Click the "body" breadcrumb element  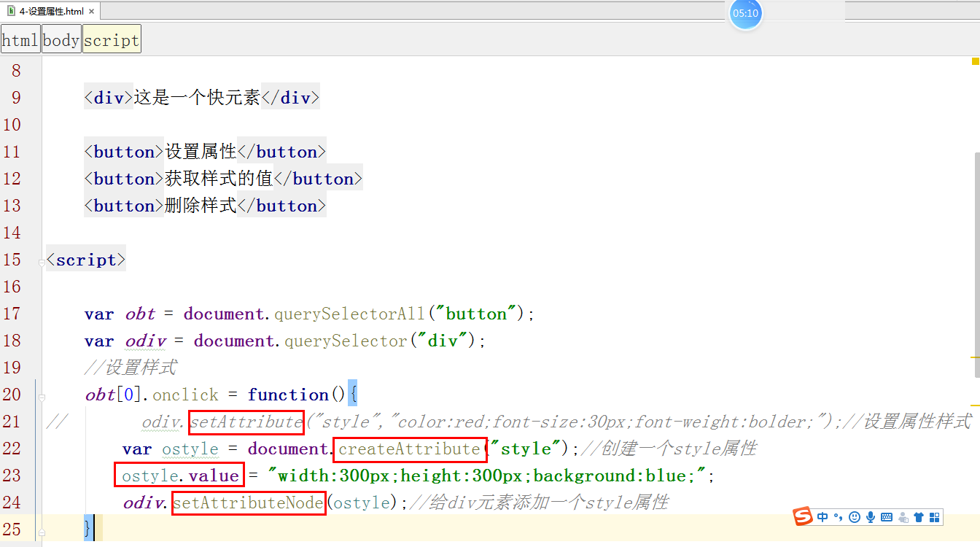tap(61, 39)
